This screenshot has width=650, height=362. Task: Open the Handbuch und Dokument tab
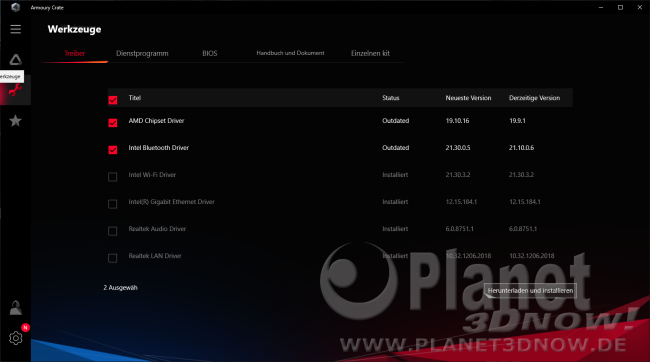tap(290, 53)
